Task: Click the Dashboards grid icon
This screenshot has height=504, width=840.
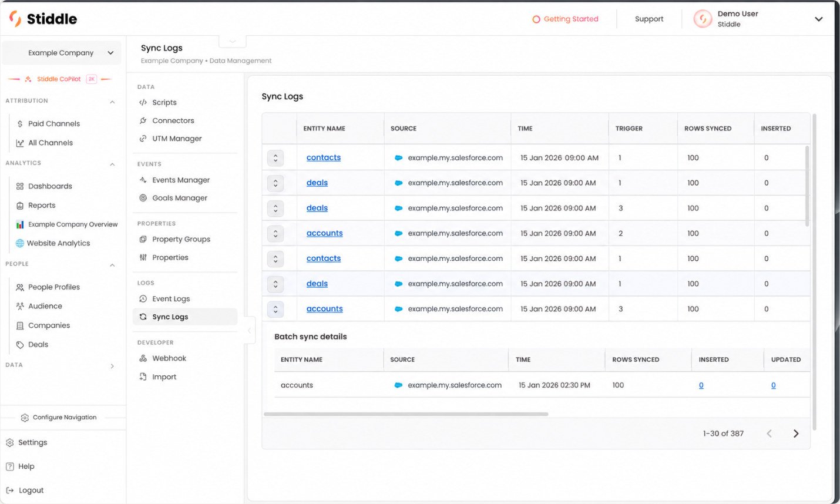Action: tap(20, 186)
